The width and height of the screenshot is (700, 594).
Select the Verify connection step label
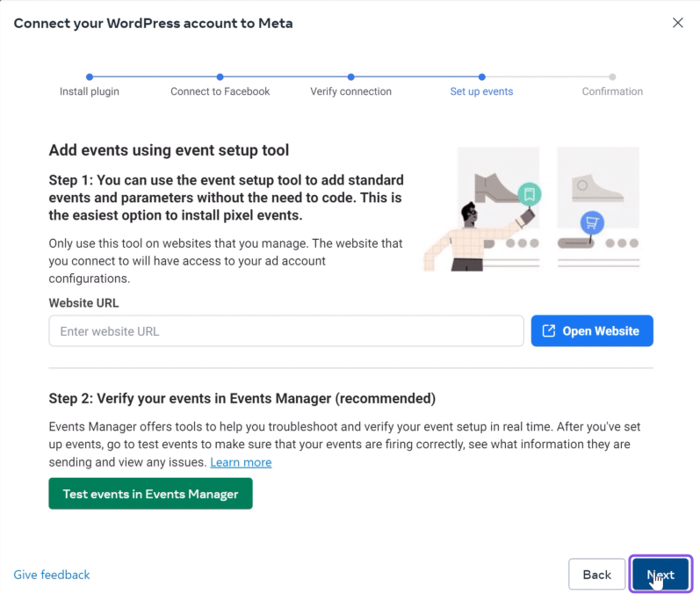351,91
